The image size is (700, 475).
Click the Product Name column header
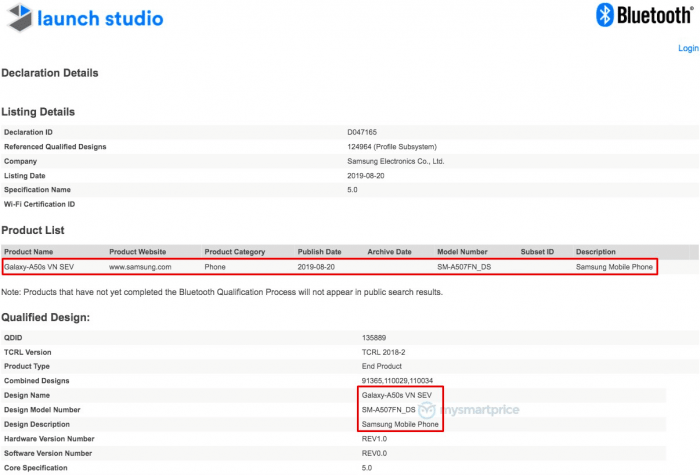pos(29,252)
